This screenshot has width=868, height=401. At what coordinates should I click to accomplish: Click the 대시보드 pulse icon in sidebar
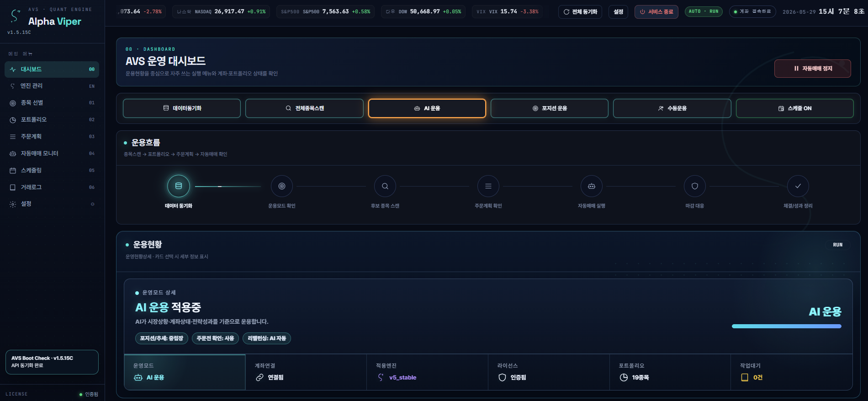(13, 70)
